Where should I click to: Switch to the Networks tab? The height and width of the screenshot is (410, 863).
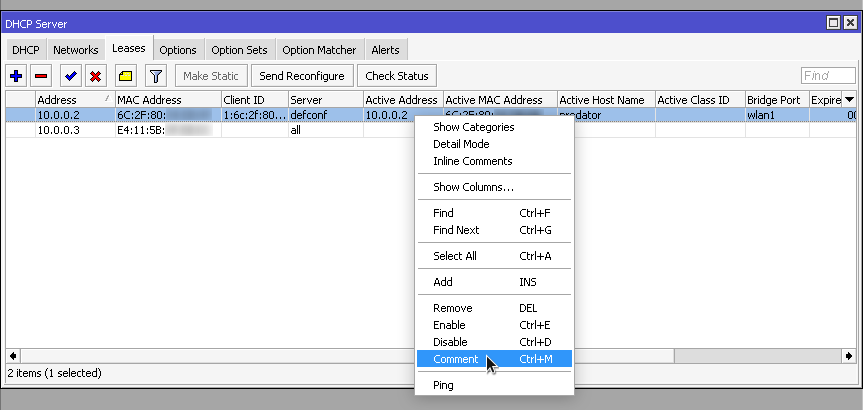point(76,50)
